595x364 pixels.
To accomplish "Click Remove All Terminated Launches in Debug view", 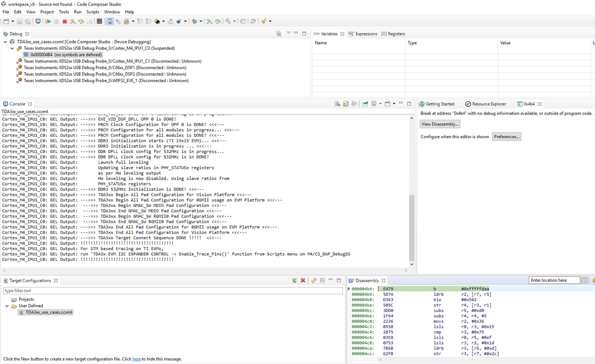I will [278, 33].
